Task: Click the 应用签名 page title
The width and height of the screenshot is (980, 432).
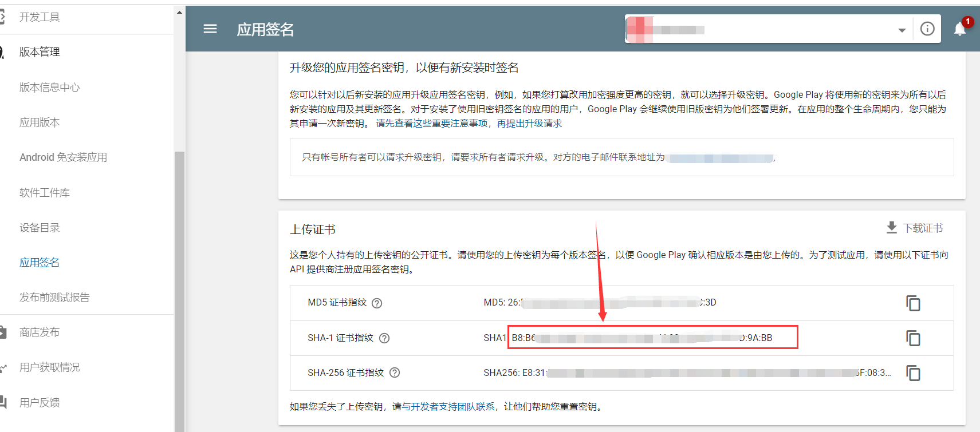Action: (265, 30)
